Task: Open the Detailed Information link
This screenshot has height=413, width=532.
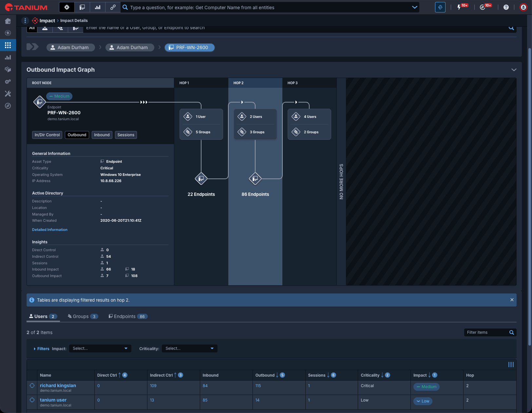Action: [x=50, y=230]
